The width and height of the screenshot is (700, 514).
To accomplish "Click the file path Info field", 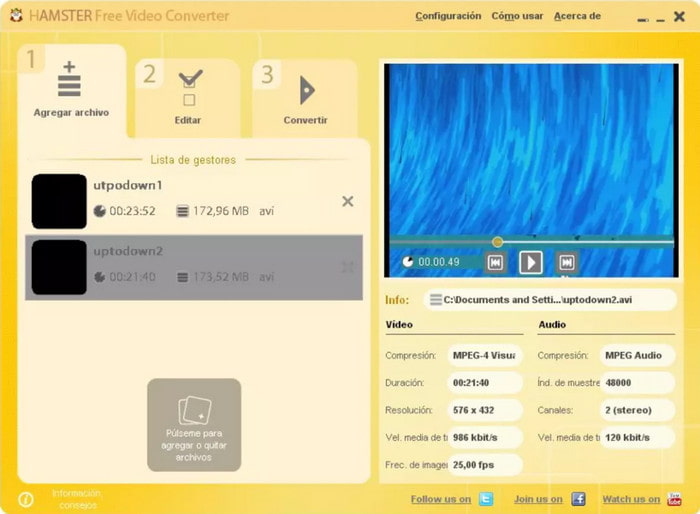I will tap(550, 300).
